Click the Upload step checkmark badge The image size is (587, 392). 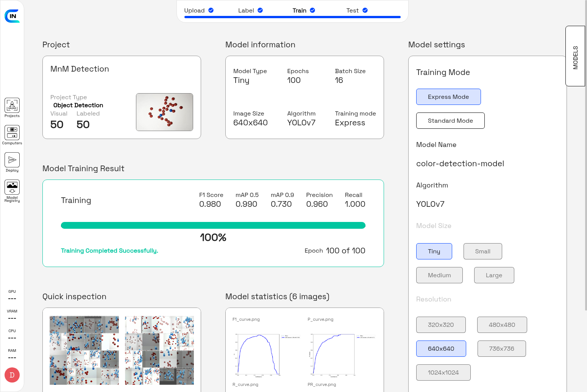pyautogui.click(x=211, y=10)
